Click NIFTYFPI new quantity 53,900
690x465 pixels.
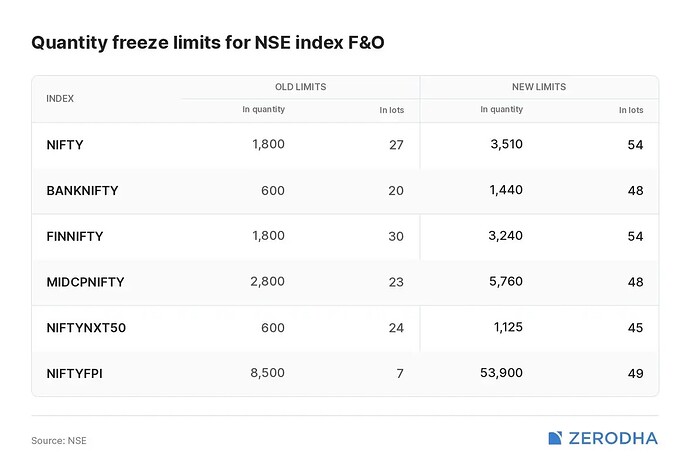click(501, 373)
